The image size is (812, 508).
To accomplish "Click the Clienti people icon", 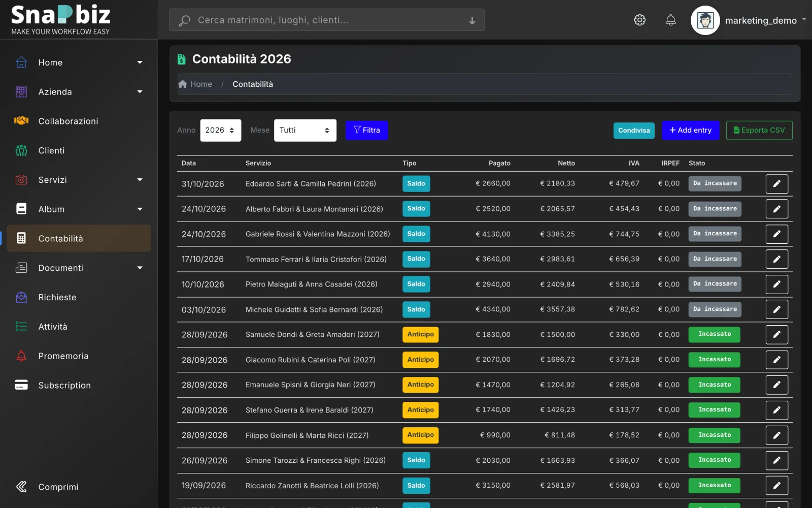I will click(21, 150).
